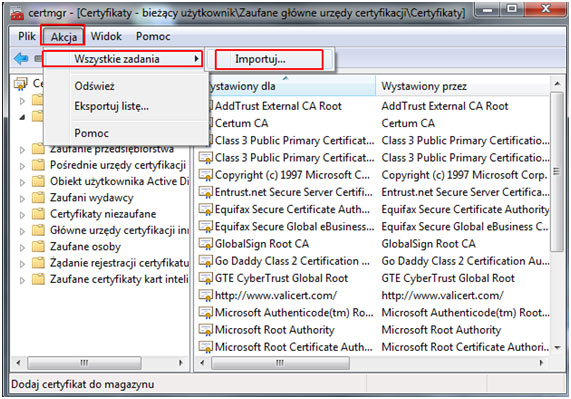Select Zaufani wydawcy folder label
The width and height of the screenshot is (571, 399).
coord(92,198)
